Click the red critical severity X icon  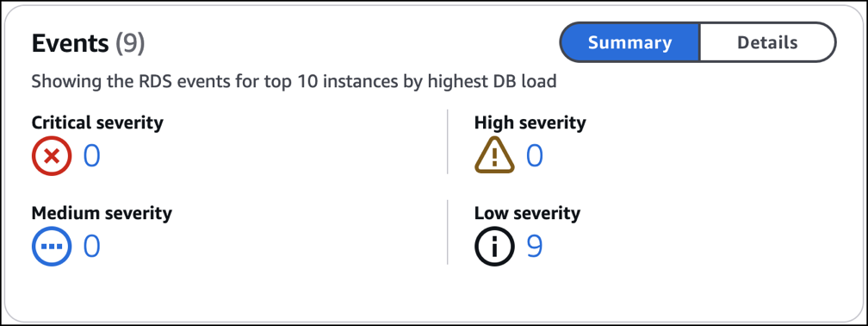click(x=52, y=156)
